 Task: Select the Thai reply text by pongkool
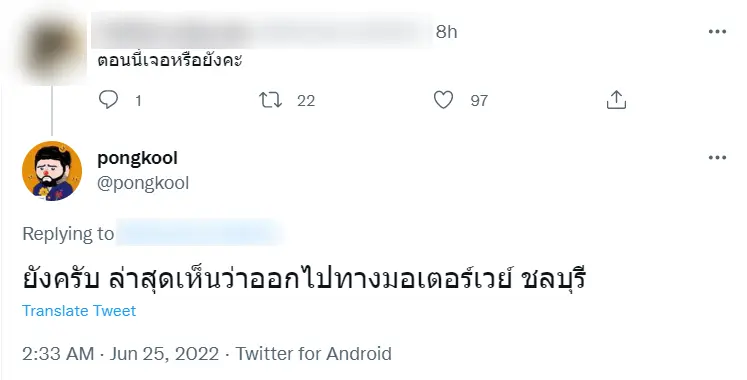pyautogui.click(x=304, y=279)
